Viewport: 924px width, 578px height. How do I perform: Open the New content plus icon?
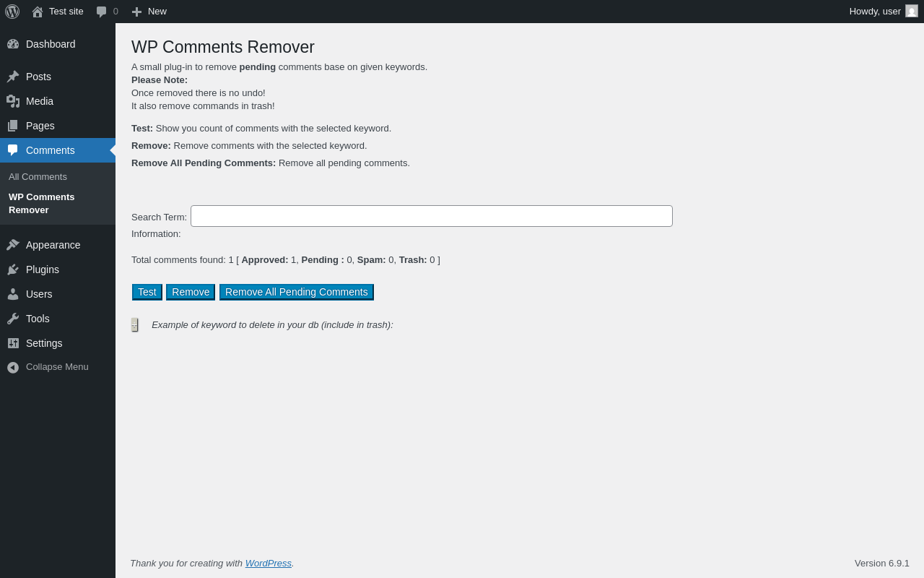click(x=136, y=11)
